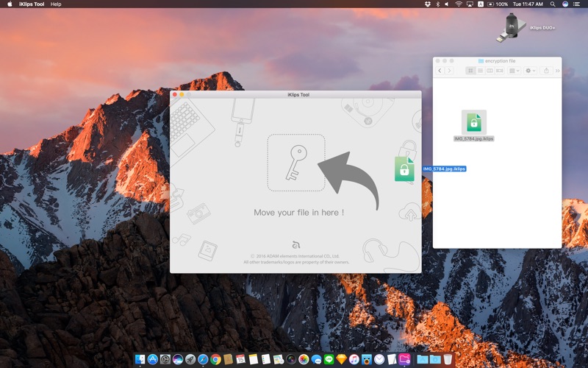Screen dimensions: 588x368
Task: Click the Bluetooth menu bar icon
Action: coord(437,4)
